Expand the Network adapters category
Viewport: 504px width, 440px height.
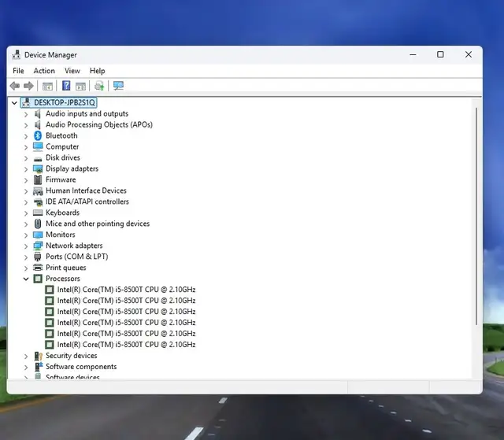pos(26,246)
